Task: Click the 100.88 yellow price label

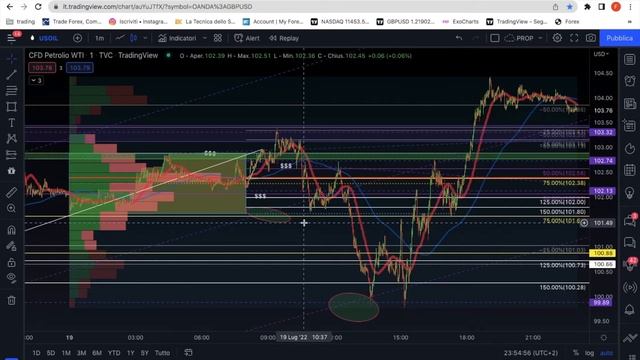Action: (x=602, y=253)
